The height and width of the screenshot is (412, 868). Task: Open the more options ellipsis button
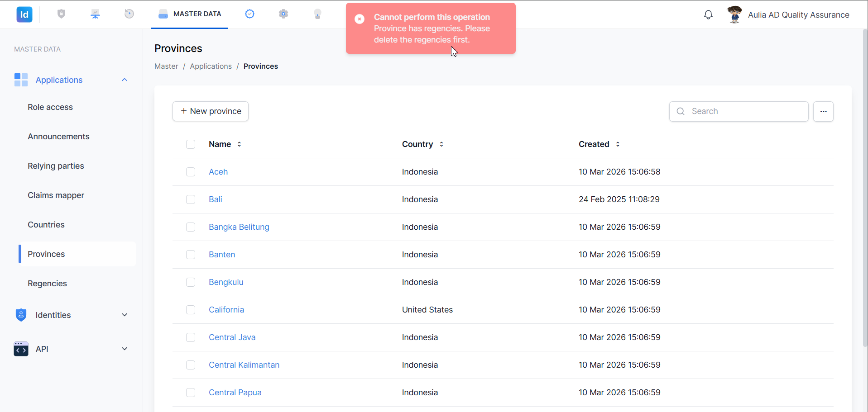(x=823, y=111)
